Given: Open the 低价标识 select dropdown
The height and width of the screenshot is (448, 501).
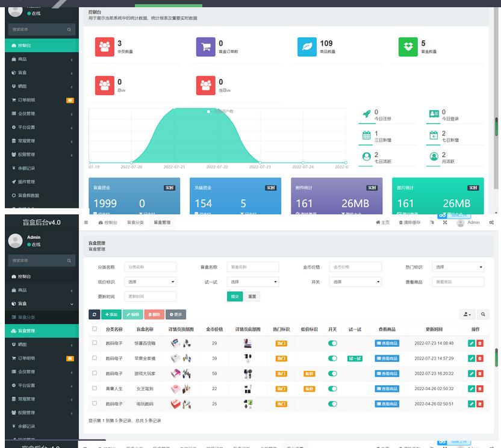Looking at the screenshot, I should 151,282.
